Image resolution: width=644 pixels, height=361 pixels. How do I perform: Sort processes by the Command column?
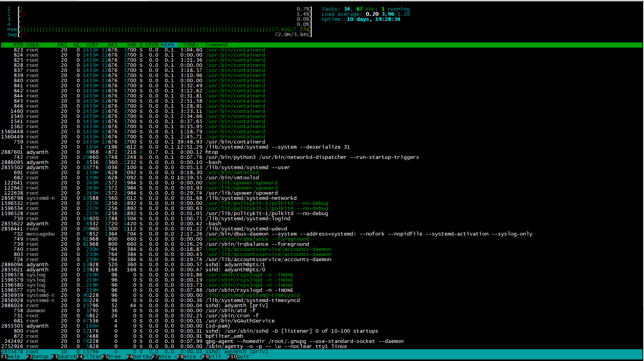(x=216, y=44)
